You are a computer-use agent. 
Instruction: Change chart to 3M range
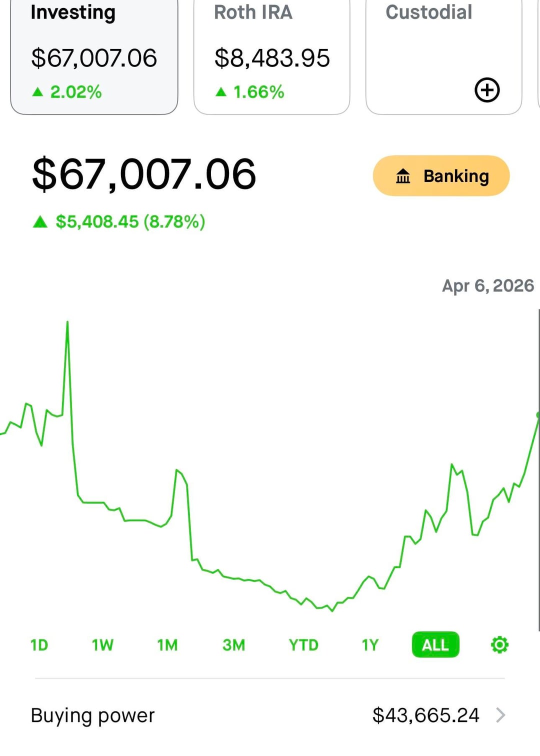[x=233, y=645]
